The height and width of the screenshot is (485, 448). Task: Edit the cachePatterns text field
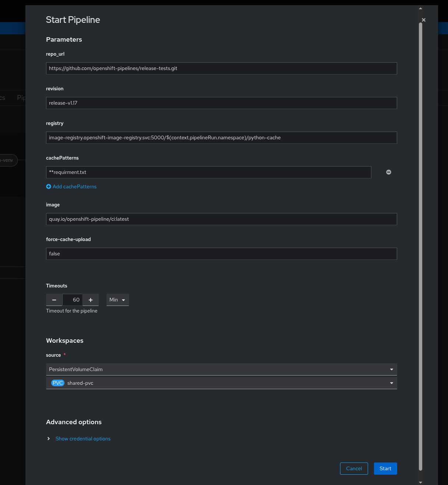pos(209,172)
